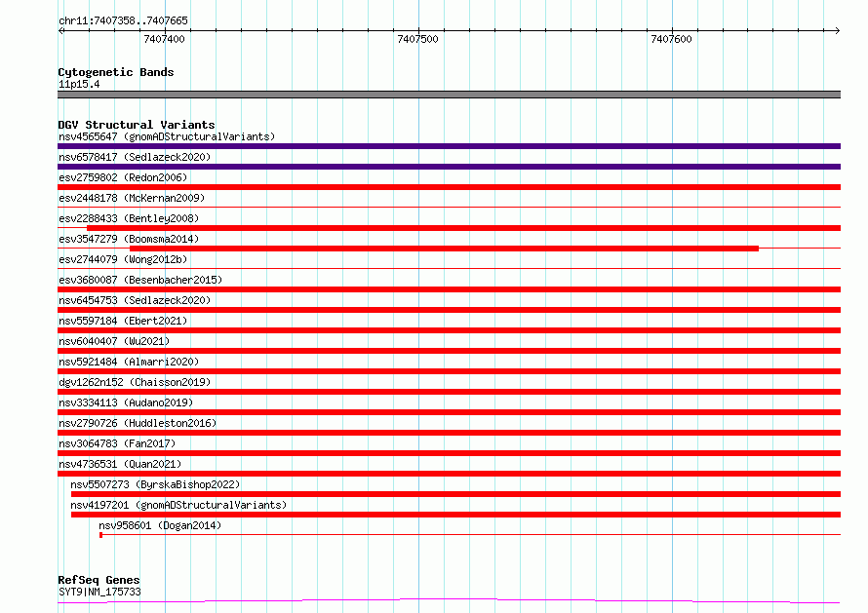The width and height of the screenshot is (868, 613).
Task: Select variant nsv4565647 gnomADStructuralVariants label
Action: point(167,136)
